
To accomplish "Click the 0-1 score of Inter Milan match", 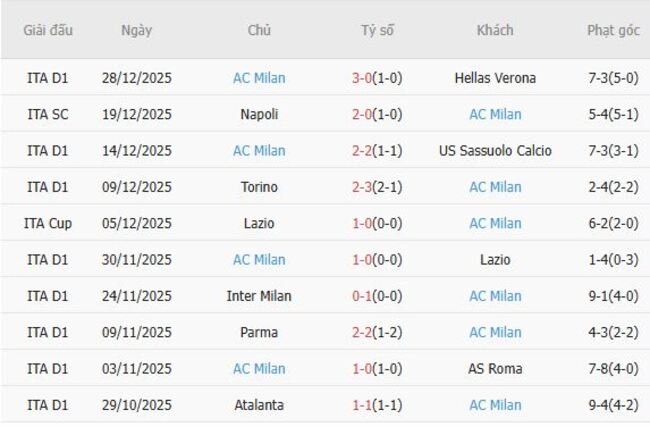I will tap(362, 296).
